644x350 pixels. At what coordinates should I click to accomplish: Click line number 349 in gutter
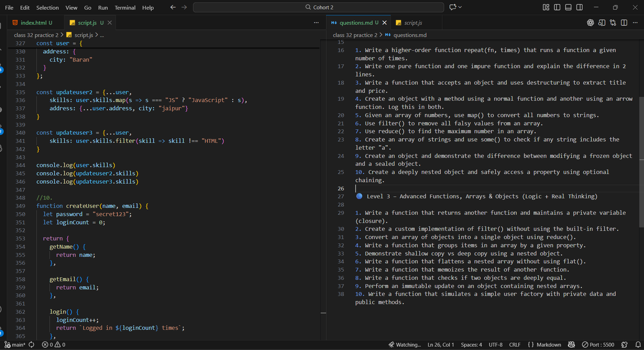[x=20, y=206]
